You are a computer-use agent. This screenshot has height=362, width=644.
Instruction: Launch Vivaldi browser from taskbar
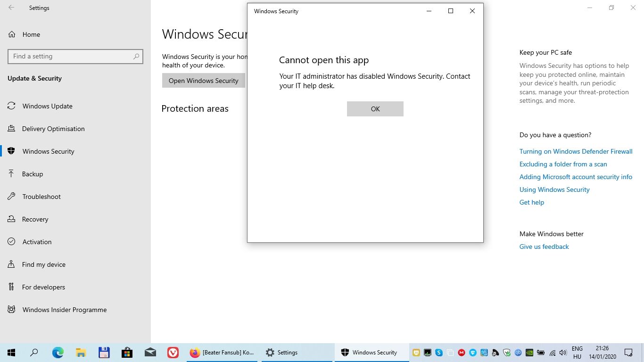173,353
